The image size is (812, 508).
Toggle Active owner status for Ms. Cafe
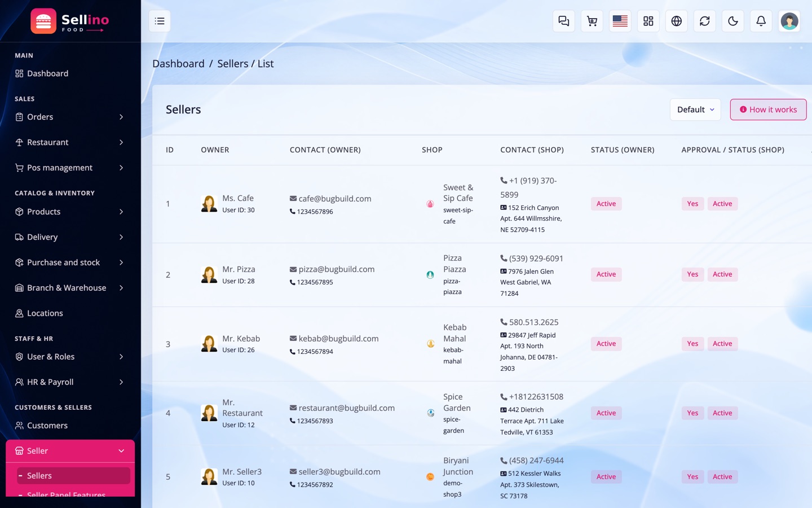(x=606, y=204)
